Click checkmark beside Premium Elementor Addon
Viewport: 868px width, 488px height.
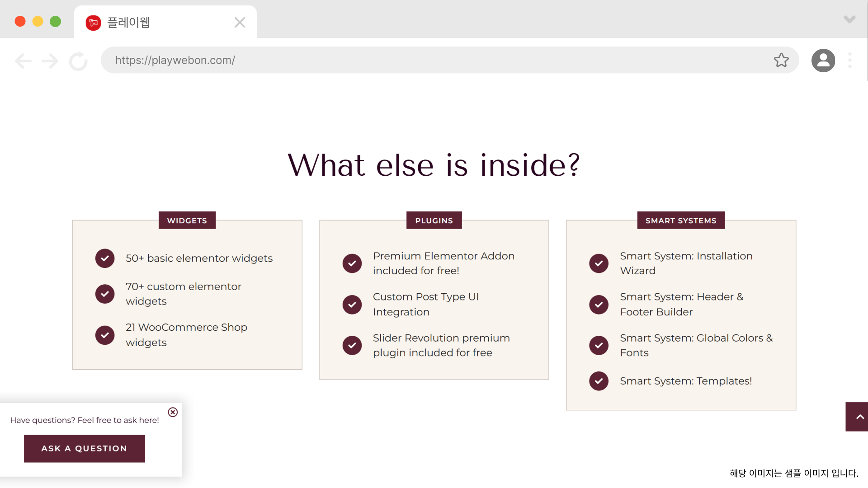[352, 263]
